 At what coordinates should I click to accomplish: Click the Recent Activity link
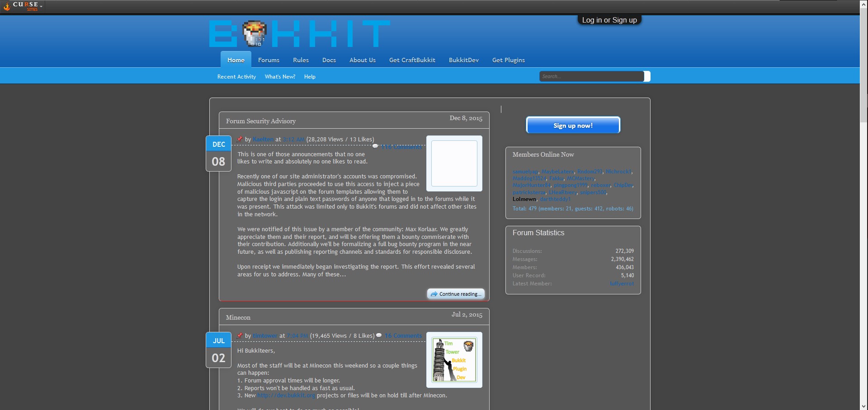[x=236, y=76]
